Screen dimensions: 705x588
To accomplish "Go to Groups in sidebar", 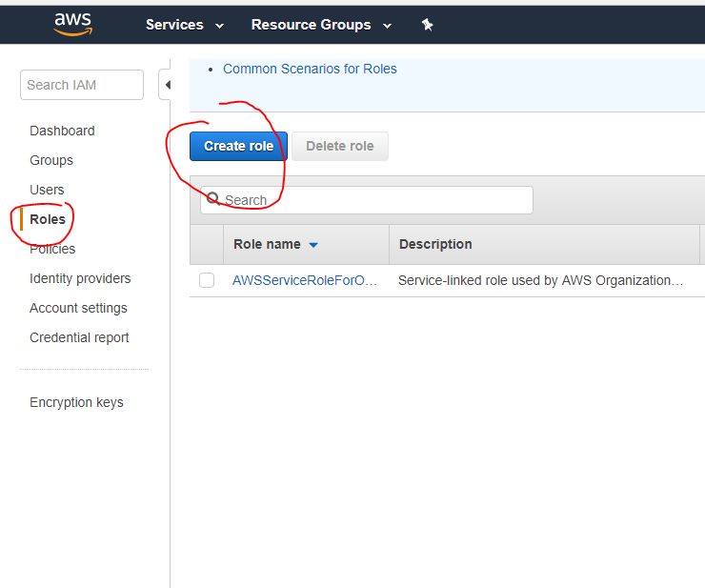I will coord(51,160).
